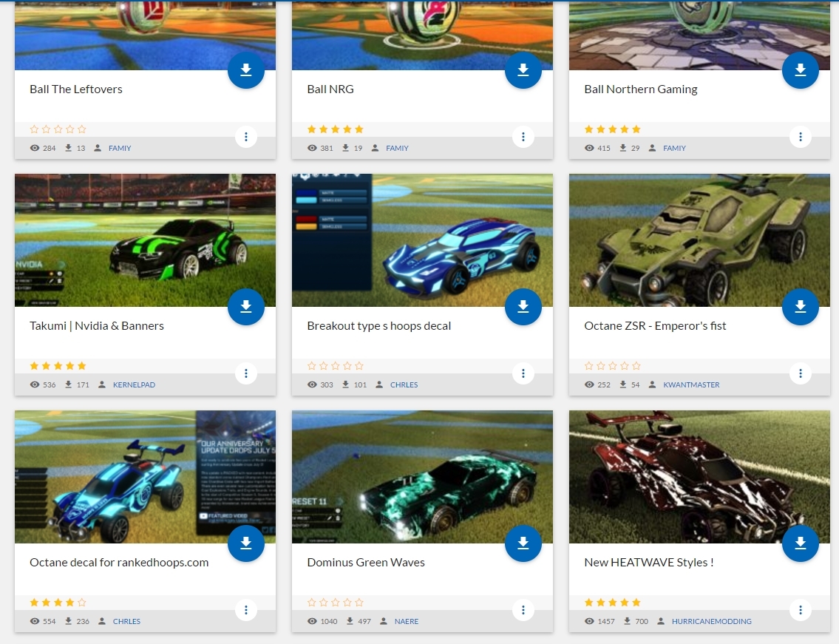The width and height of the screenshot is (839, 644).
Task: Open three-dot menu on Breakout type s card
Action: (x=523, y=373)
